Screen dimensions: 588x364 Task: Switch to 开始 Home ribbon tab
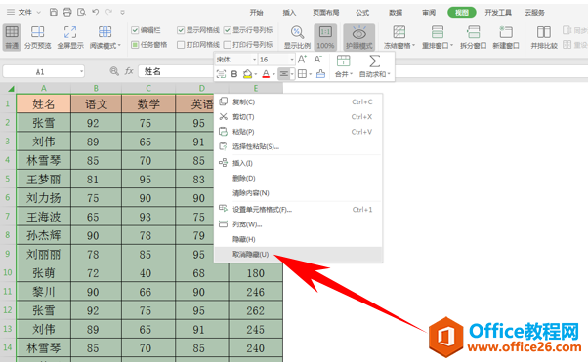(x=257, y=13)
